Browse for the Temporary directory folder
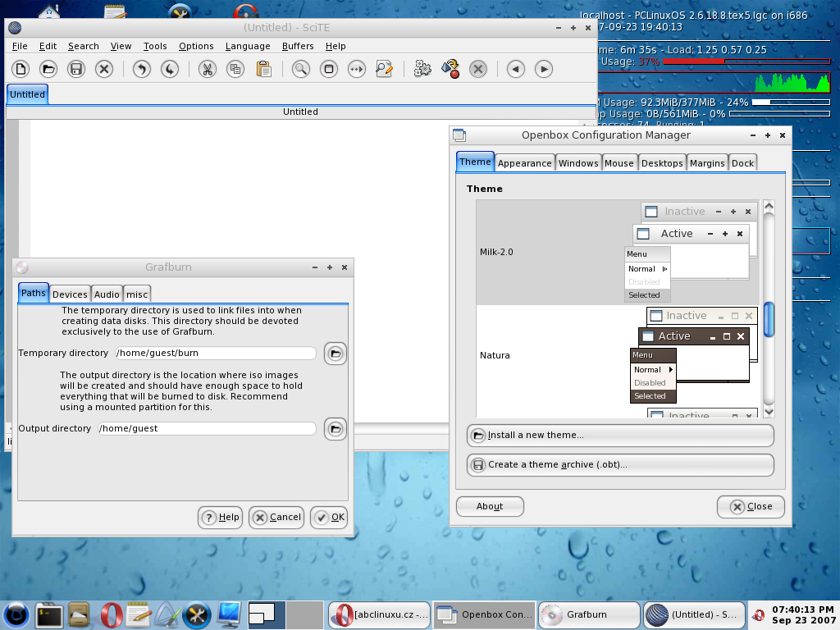This screenshot has height=630, width=840. coord(336,354)
